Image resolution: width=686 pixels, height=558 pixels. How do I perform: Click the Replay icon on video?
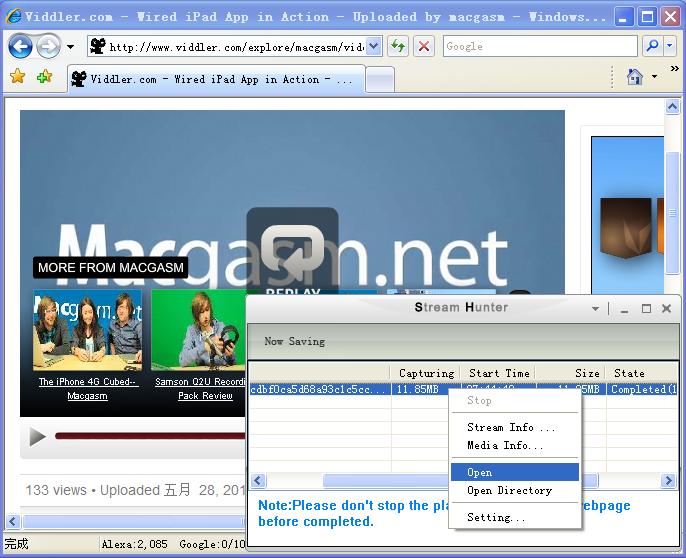click(x=292, y=252)
